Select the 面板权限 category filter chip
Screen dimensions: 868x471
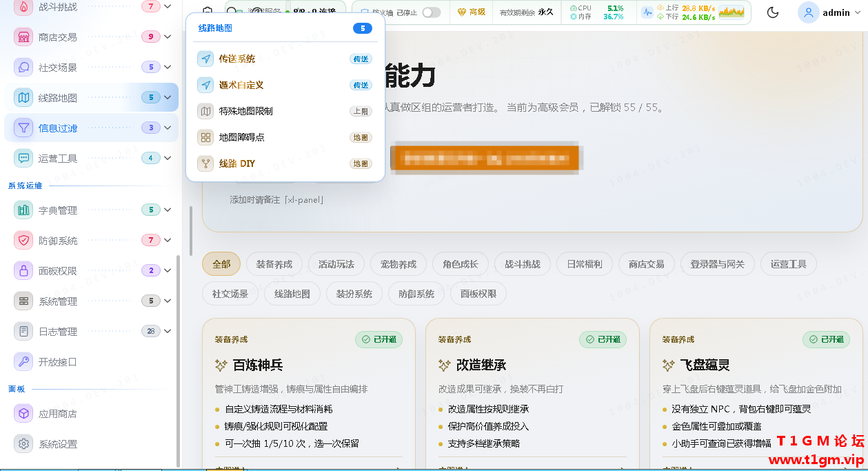(478, 294)
